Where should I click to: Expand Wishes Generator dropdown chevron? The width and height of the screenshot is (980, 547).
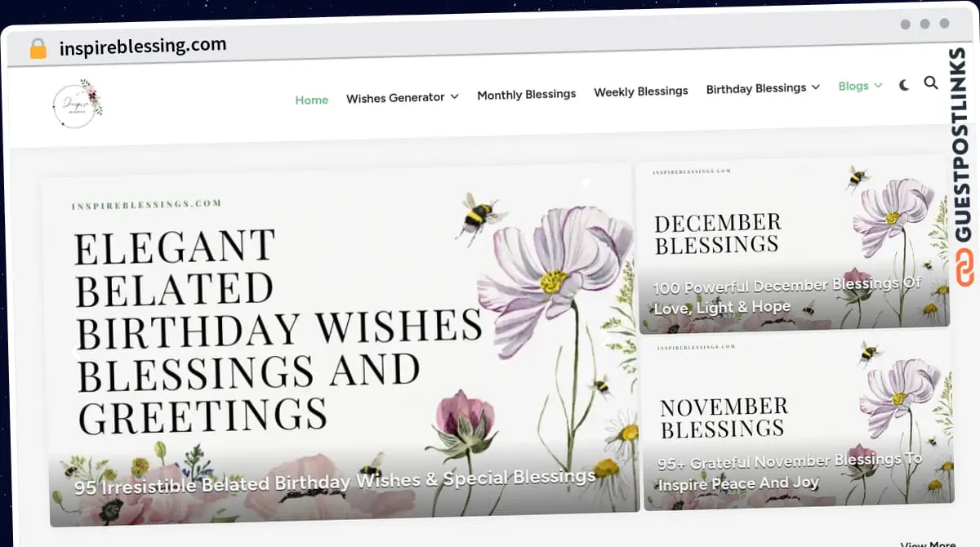454,96
